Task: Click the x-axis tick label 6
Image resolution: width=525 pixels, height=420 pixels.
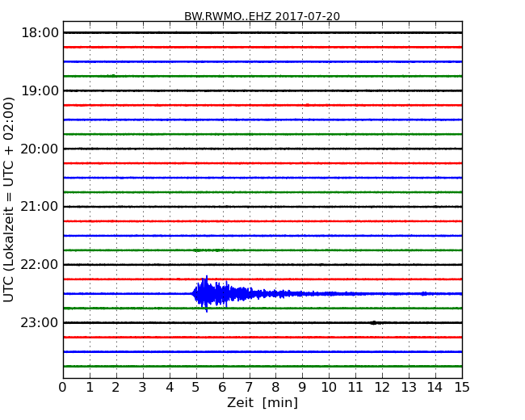Action: (x=222, y=388)
